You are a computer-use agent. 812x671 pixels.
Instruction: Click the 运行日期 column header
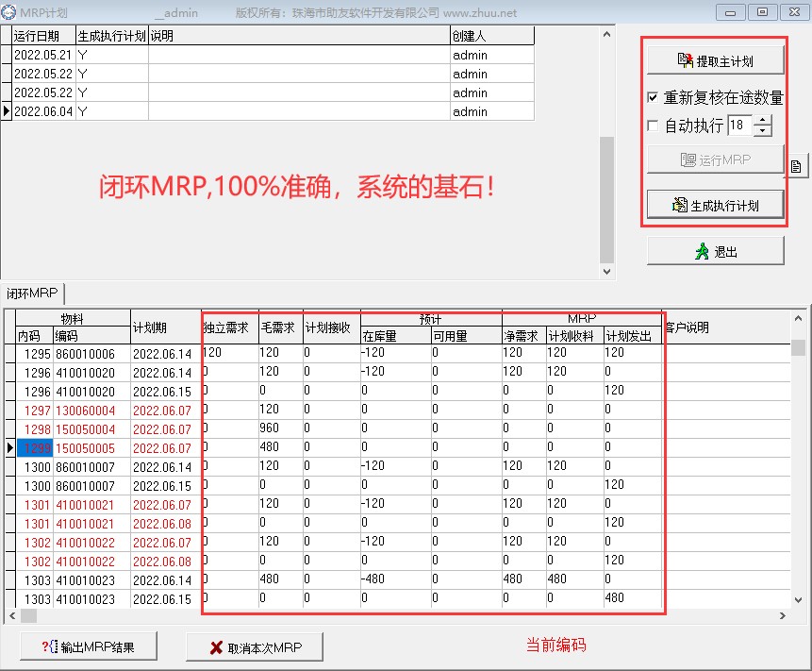point(43,36)
